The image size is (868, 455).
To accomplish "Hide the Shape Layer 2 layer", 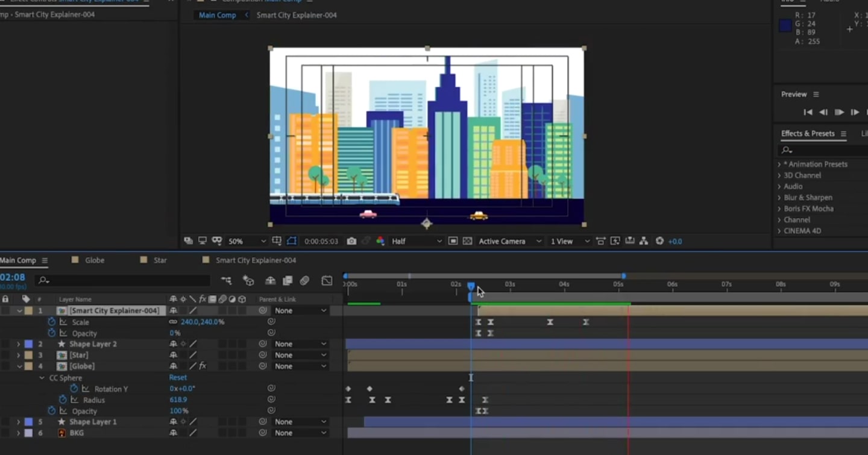I will tap(2, 344).
